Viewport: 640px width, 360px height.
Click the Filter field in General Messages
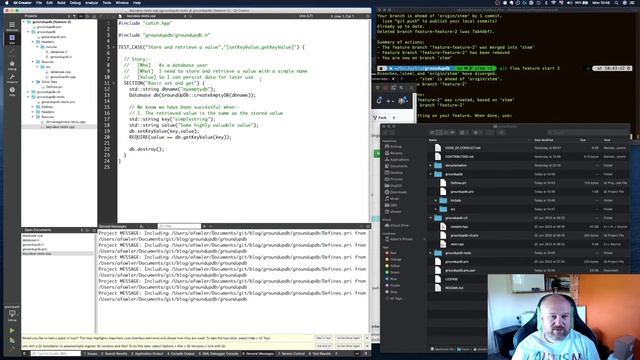point(179,226)
